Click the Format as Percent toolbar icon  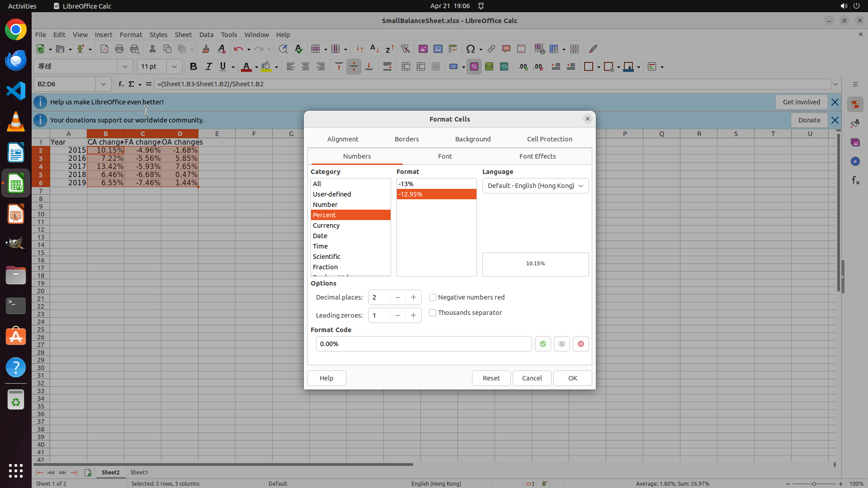(x=474, y=66)
